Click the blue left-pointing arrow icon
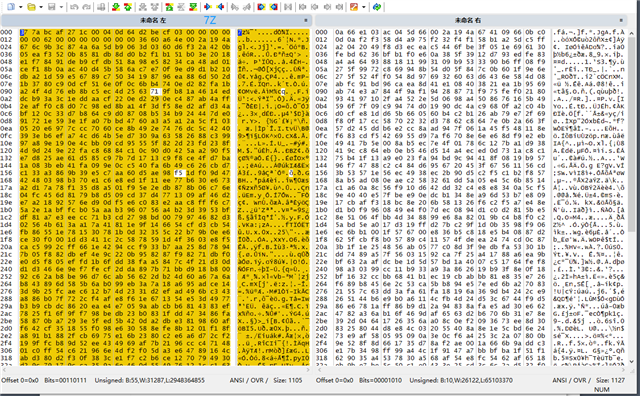Viewport: 640px width, 396px height. (220, 7)
